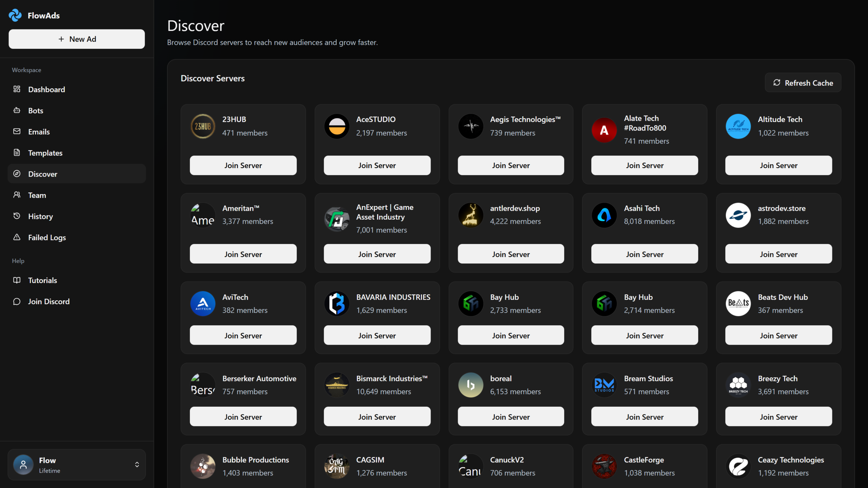
Task: Join the Ameritan server
Action: 243,254
